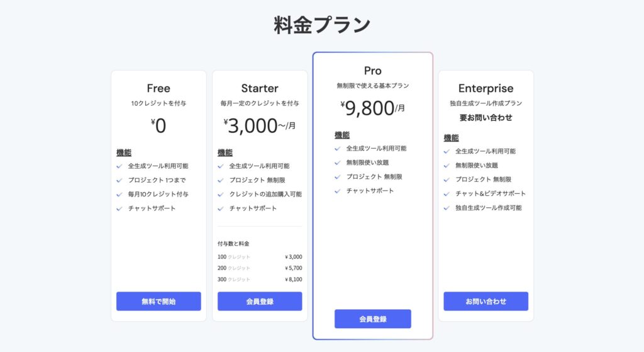Select the 200 クレジット ¥5,700 row
Screen dimensions: 644x352
pos(260,268)
